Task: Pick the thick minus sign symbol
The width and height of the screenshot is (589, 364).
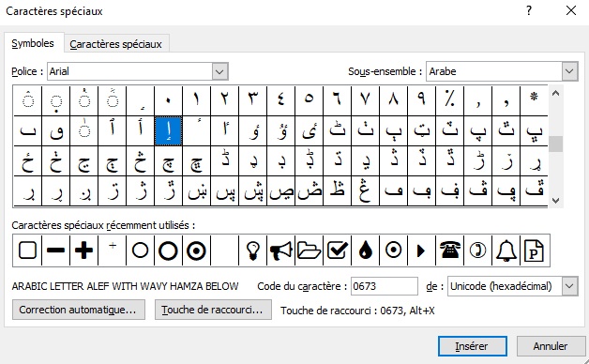Action: click(55, 250)
